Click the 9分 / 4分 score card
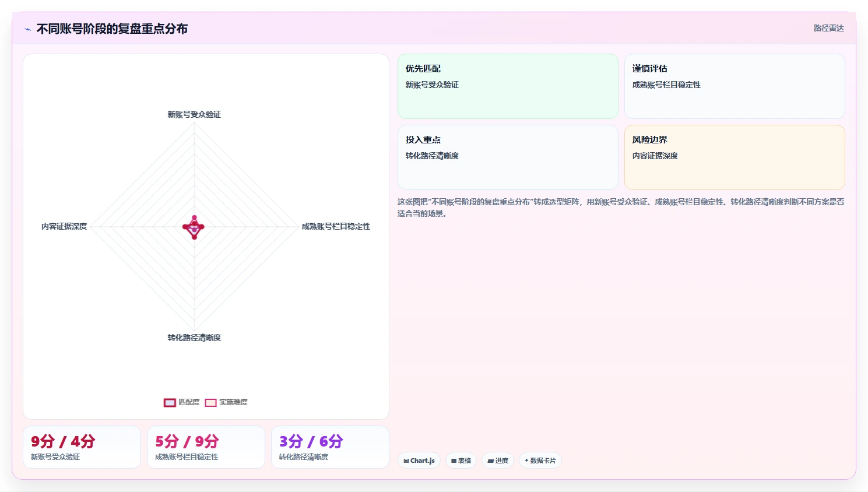 click(x=82, y=447)
